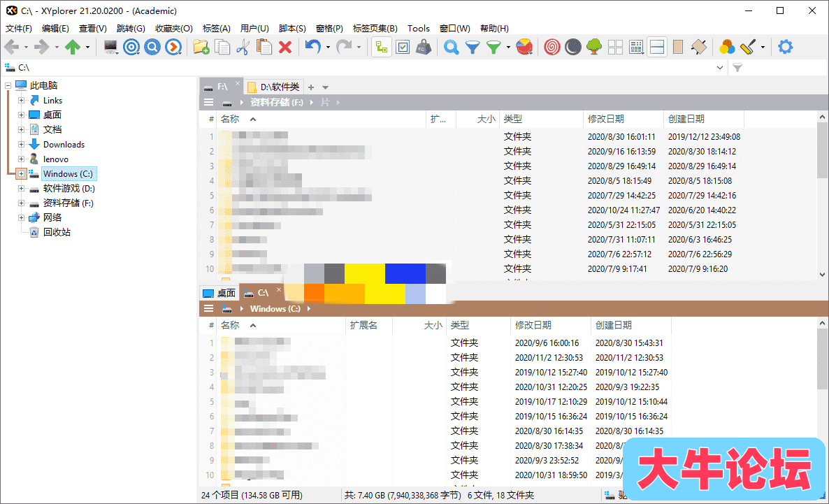Open the Mini Tree green tree icon

pyautogui.click(x=594, y=47)
